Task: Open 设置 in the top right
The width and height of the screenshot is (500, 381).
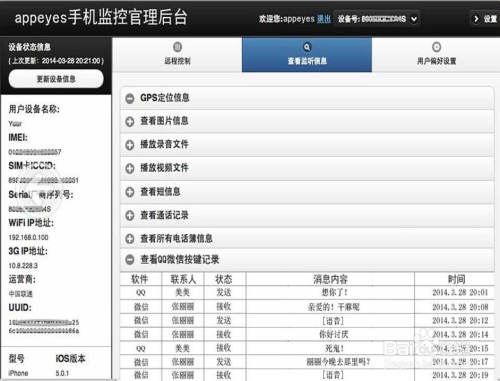Action: [x=485, y=19]
